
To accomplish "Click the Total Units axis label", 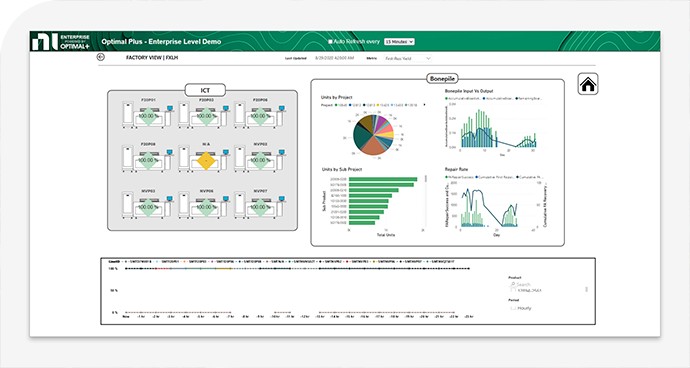I will point(385,235).
